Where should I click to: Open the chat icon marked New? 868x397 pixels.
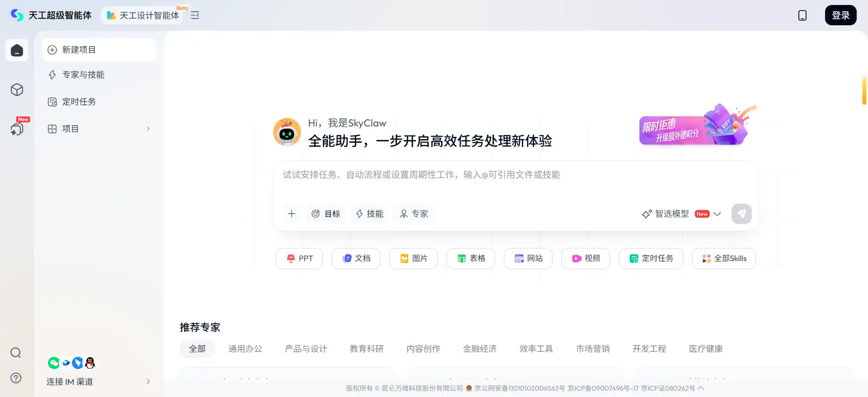tap(17, 129)
